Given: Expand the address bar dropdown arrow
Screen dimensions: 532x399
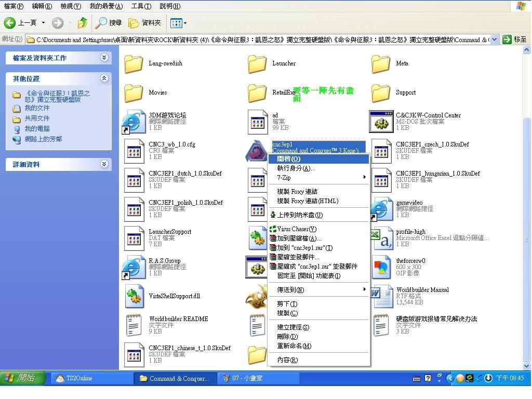Looking at the screenshot, I should tap(494, 39).
